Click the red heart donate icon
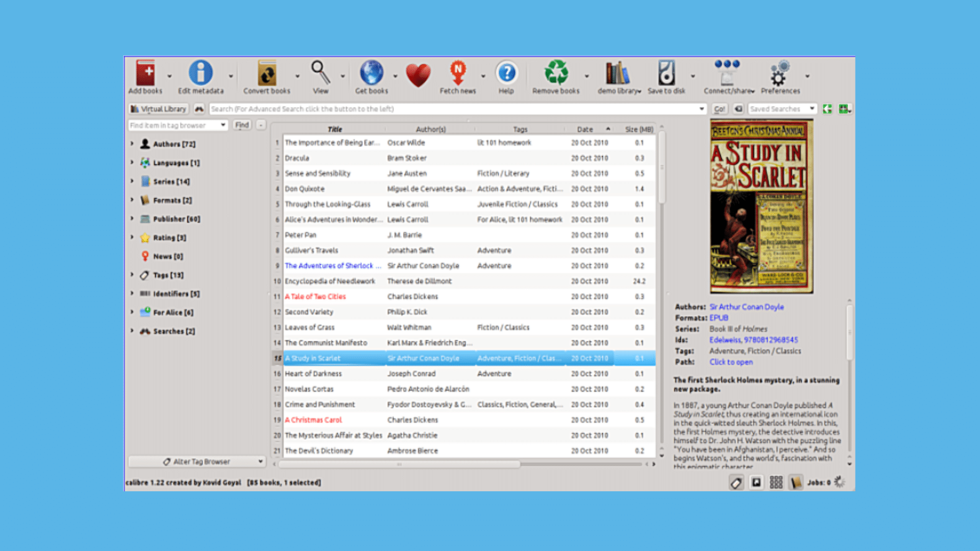Viewport: 980px width, 551px height. [418, 76]
